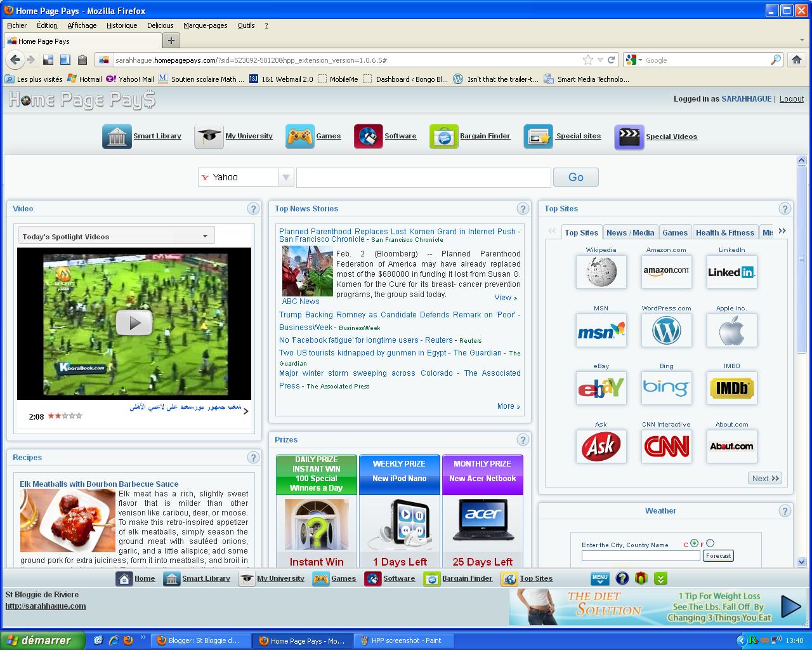Click the weather city name input field
812x650 pixels.
click(x=641, y=555)
